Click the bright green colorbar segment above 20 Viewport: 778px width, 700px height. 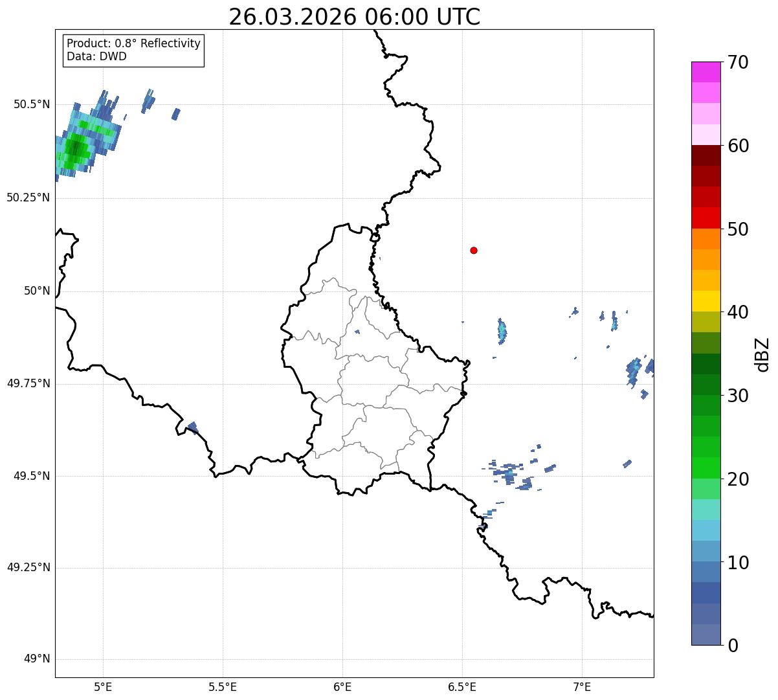706,468
